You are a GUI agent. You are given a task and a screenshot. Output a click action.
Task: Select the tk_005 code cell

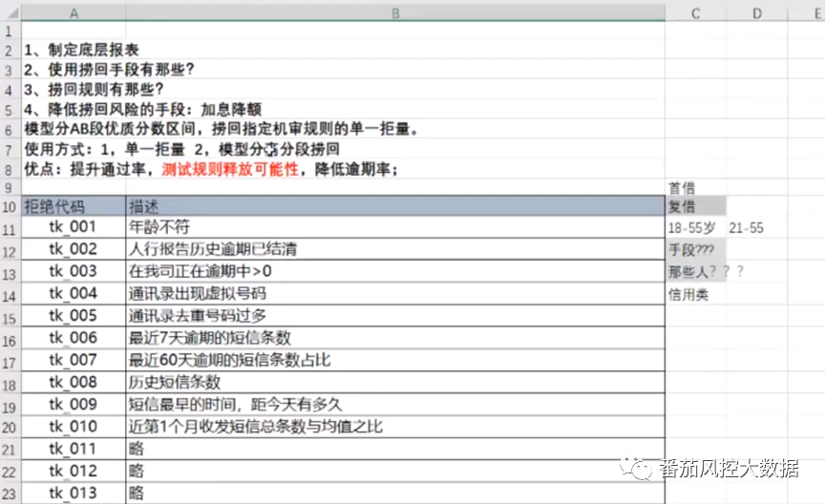click(x=74, y=316)
